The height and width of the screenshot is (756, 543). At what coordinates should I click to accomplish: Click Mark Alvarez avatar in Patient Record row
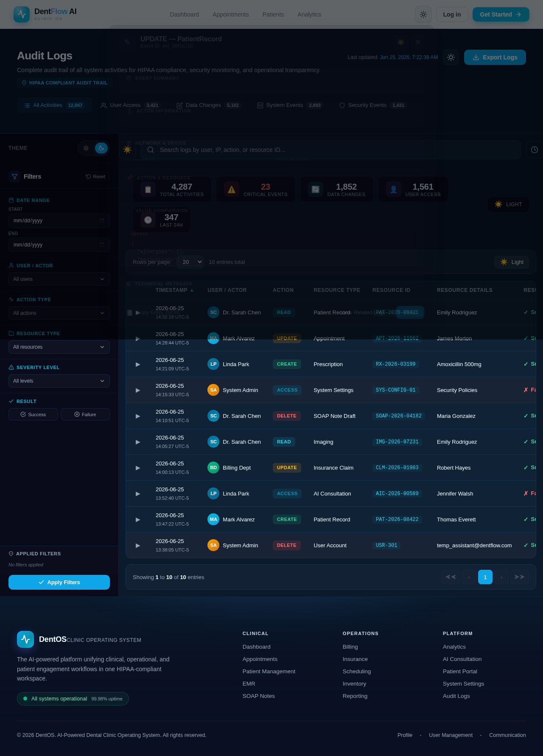pyautogui.click(x=213, y=519)
